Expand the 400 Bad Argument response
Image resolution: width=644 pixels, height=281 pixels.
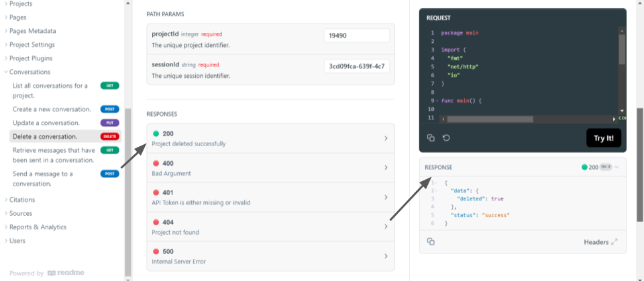tap(270, 168)
